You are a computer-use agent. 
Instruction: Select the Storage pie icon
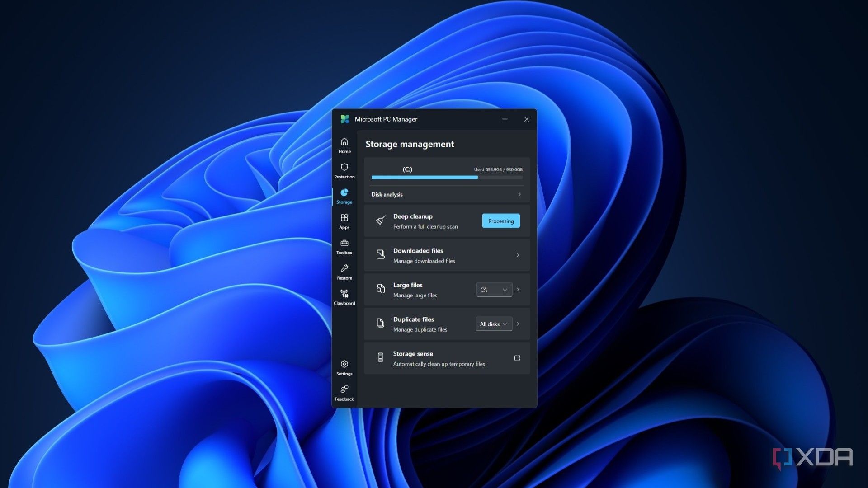pyautogui.click(x=344, y=192)
